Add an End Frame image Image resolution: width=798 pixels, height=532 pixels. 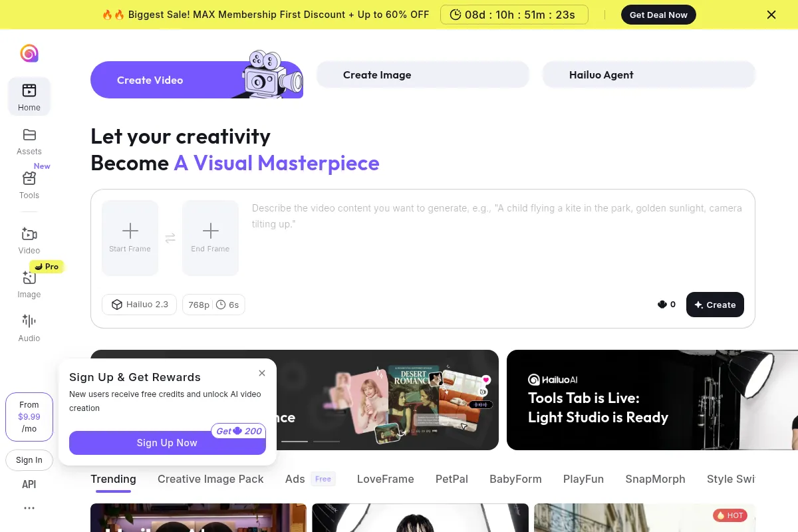pos(210,238)
